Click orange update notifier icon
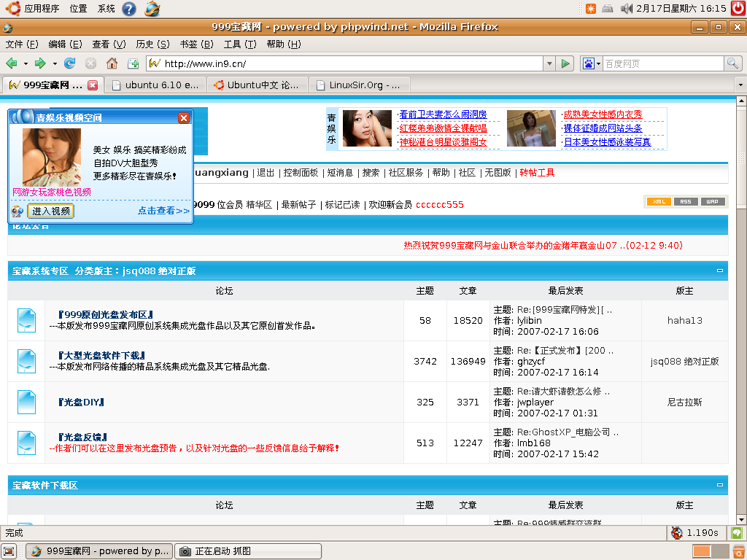 point(591,9)
